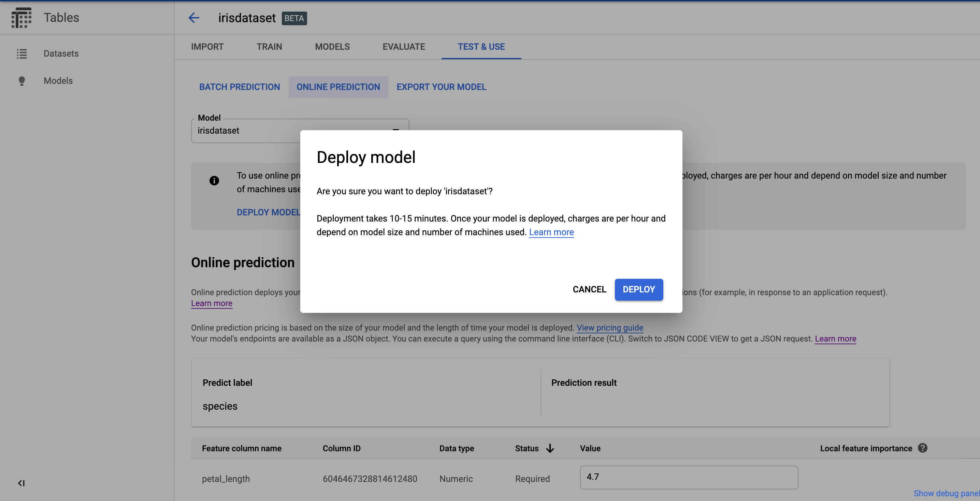
Task: Click the back arrow next to irisdataset
Action: tap(193, 18)
